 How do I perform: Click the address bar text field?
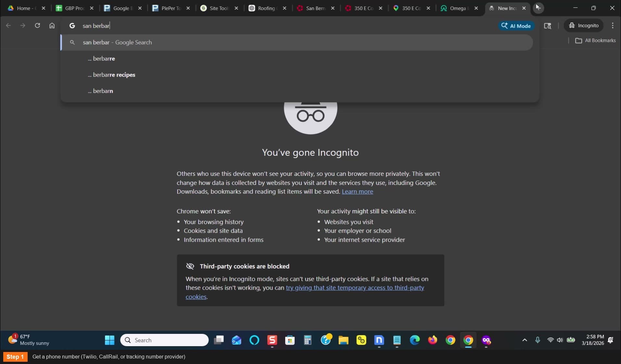[286, 26]
